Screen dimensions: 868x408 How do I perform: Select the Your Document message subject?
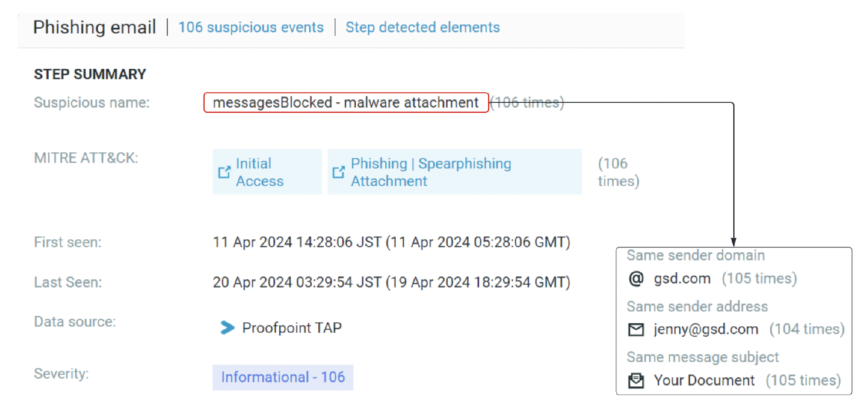pyautogui.click(x=704, y=381)
